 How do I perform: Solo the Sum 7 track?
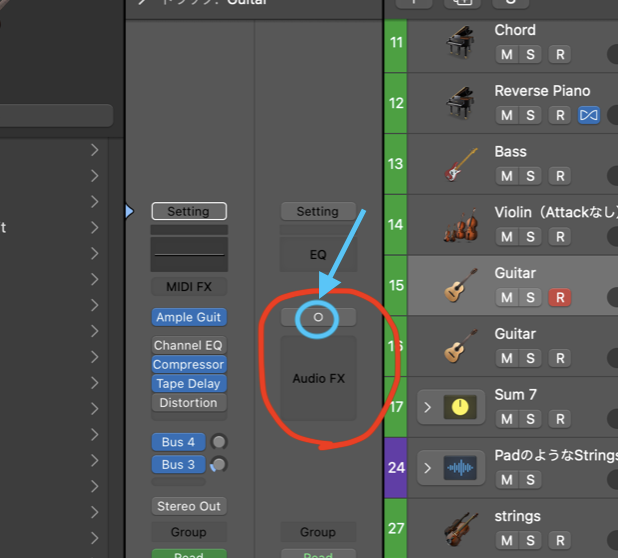[x=530, y=419]
